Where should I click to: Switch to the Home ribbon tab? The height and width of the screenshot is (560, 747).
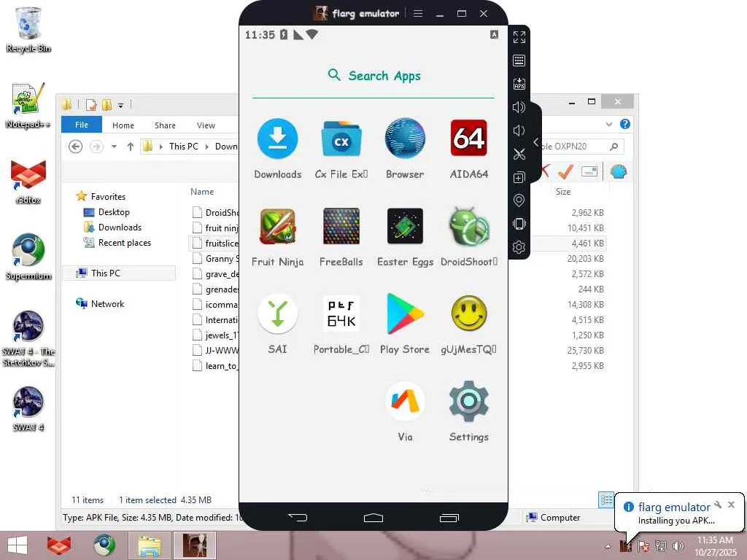coord(123,125)
